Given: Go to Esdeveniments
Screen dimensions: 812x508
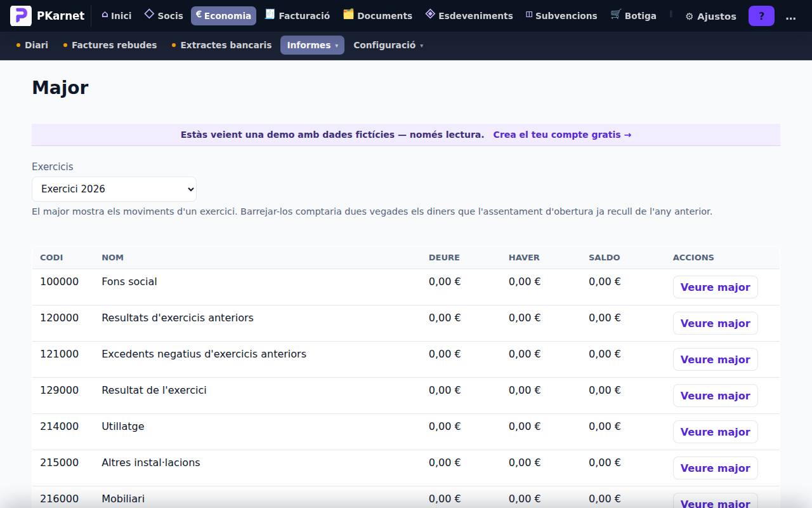Looking at the screenshot, I should pyautogui.click(x=469, y=16).
